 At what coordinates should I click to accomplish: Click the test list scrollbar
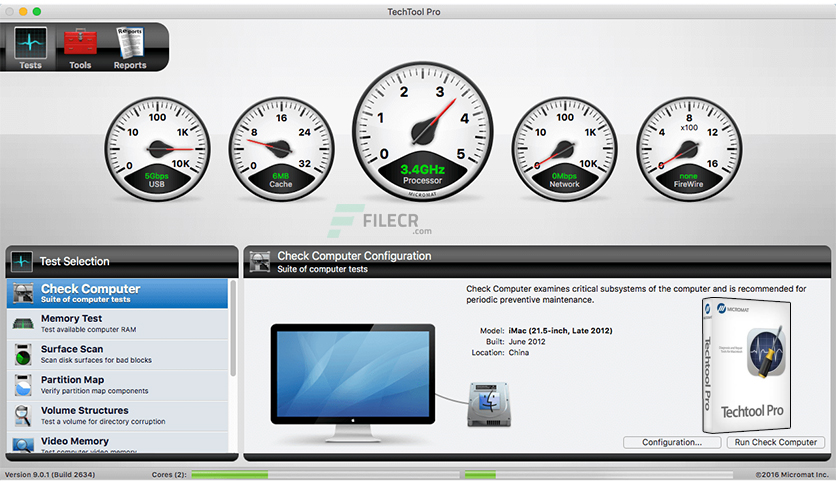coord(233,329)
